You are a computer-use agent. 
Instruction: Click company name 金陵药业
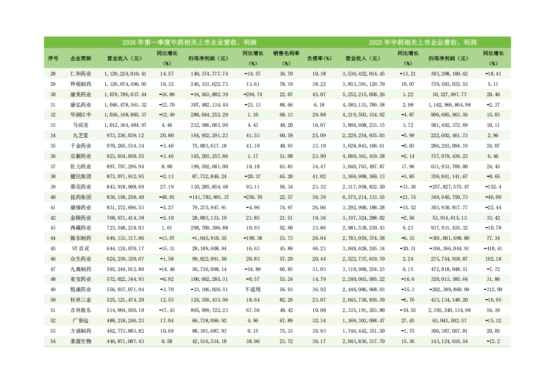[81, 218]
